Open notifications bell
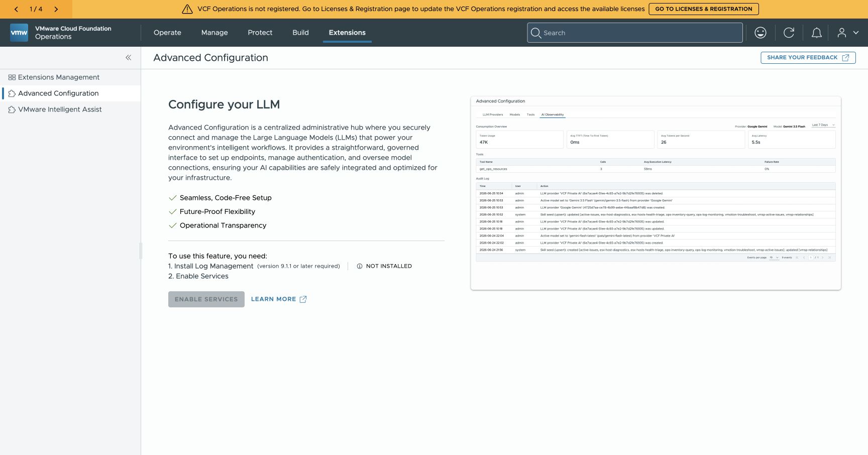The width and height of the screenshot is (868, 455). (x=817, y=33)
